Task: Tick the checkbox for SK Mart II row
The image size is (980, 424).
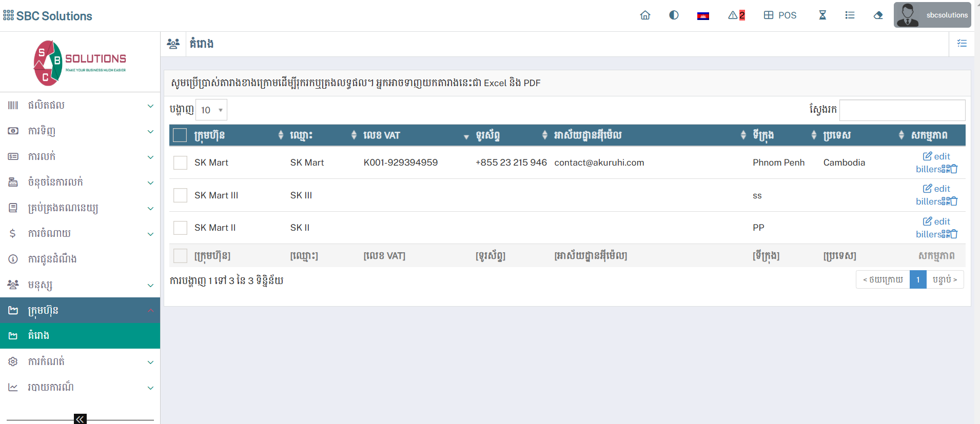Action: [x=180, y=228]
